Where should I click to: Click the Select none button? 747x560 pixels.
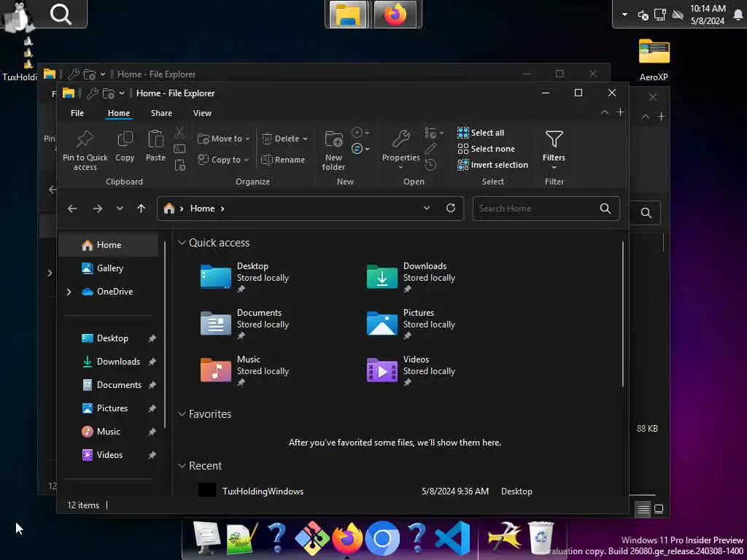coord(487,149)
